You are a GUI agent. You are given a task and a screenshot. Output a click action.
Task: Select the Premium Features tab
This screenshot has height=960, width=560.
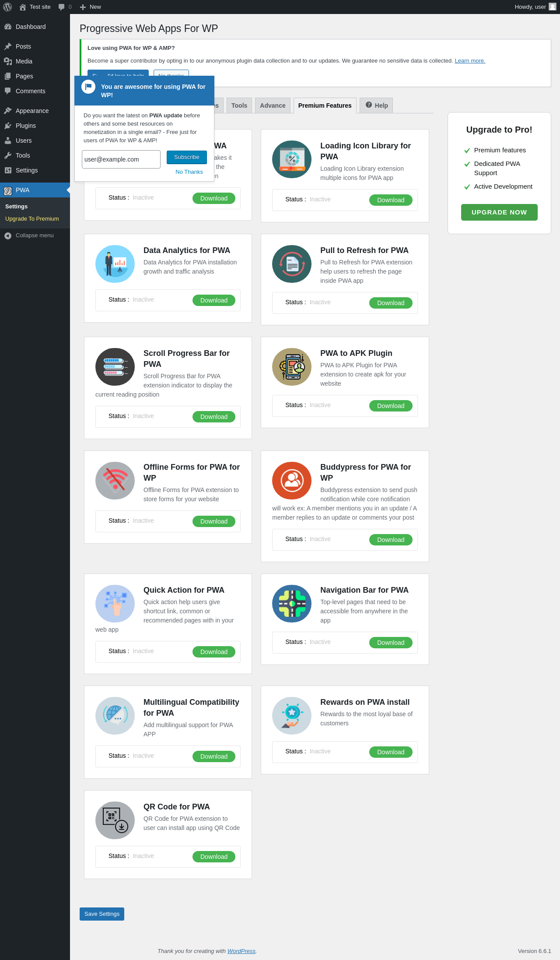[x=325, y=105]
